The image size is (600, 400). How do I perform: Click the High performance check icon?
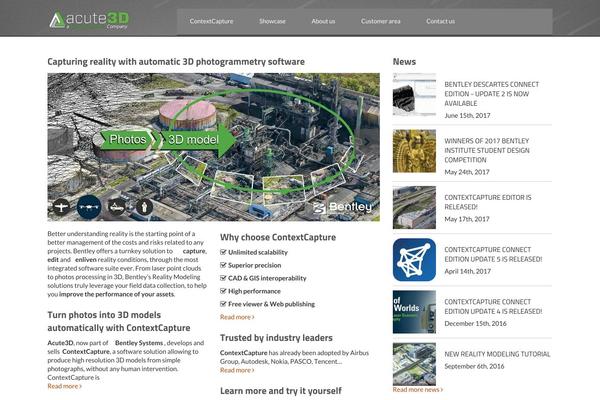pyautogui.click(x=223, y=291)
